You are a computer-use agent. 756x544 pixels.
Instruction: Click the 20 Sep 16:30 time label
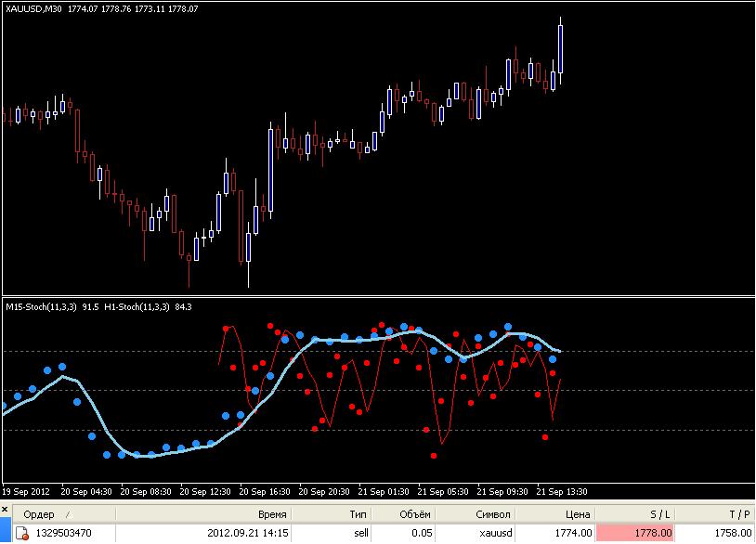coord(265,491)
